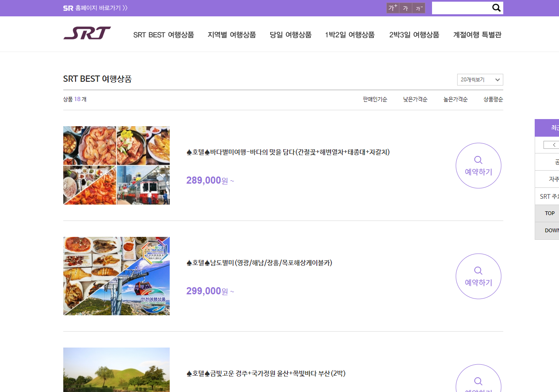This screenshot has height=392, width=559.
Task: Open 당일 여행상품 menu
Action: click(x=290, y=35)
